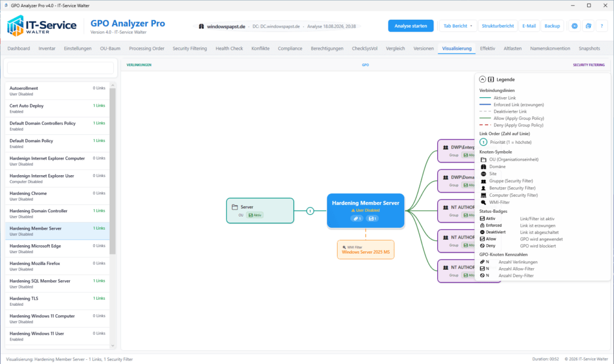Click the Aktiv badge on Server node
614x364 pixels.
255,215
